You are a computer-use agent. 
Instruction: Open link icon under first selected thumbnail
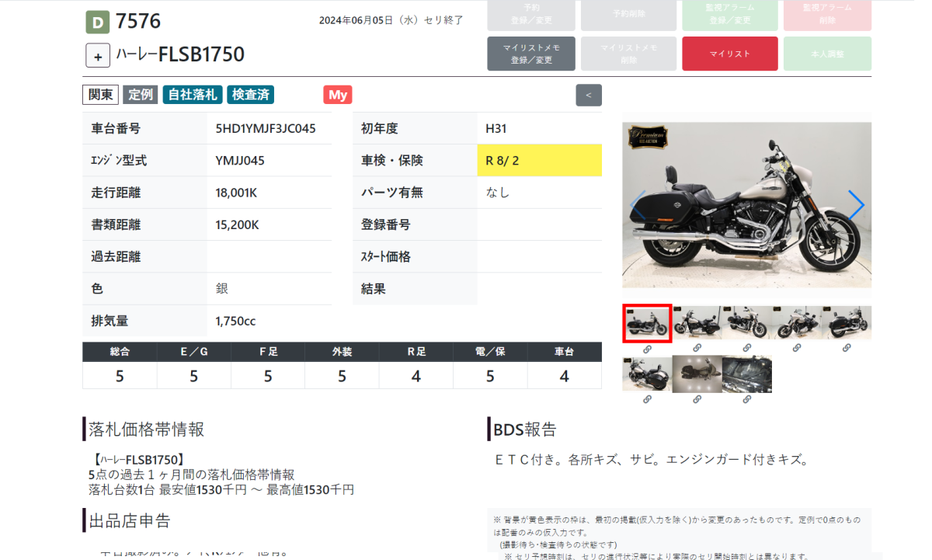coord(647,350)
